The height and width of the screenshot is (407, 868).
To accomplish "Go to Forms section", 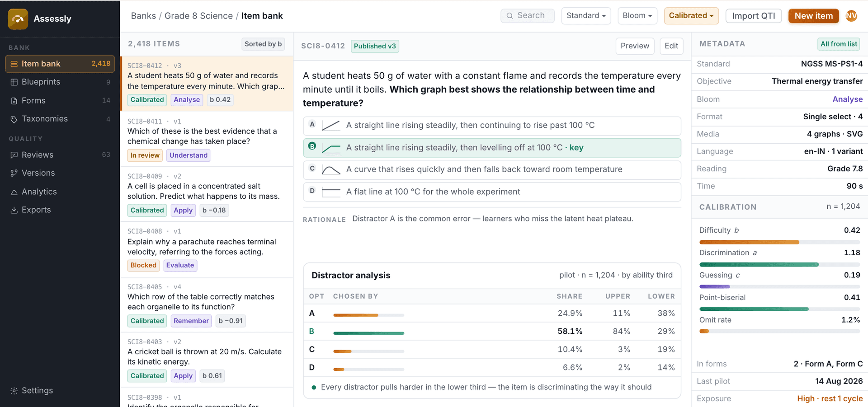I will coord(60,101).
